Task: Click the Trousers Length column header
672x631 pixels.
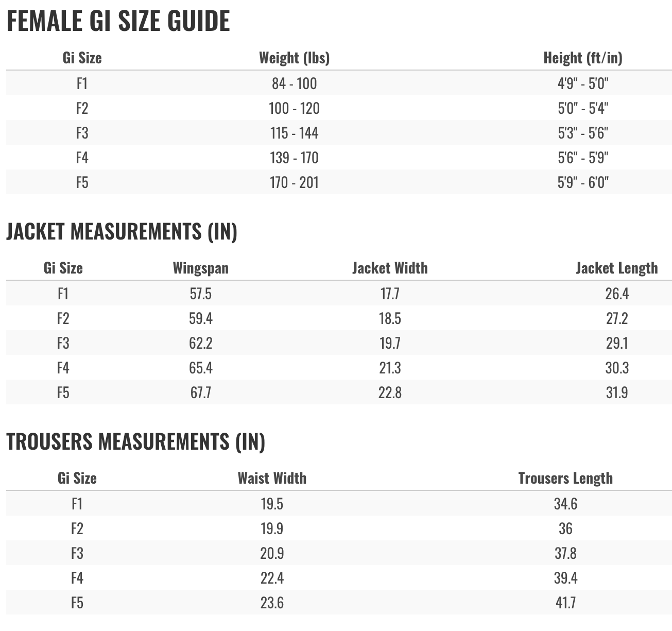Action: tap(565, 478)
